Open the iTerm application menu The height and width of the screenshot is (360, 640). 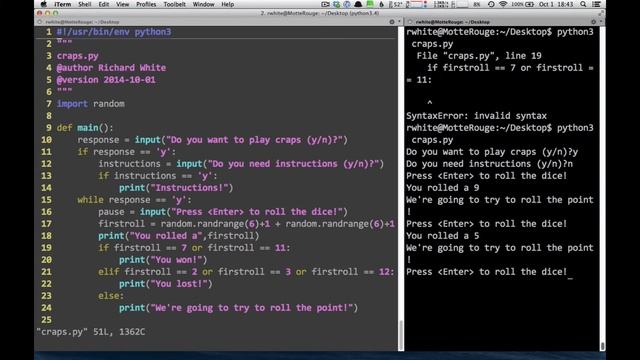point(62,4)
